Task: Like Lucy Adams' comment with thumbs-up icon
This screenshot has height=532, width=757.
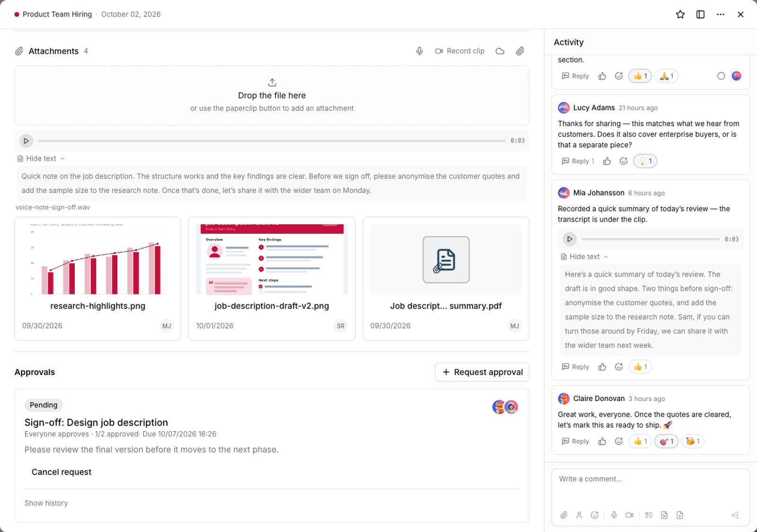Action: pos(607,161)
